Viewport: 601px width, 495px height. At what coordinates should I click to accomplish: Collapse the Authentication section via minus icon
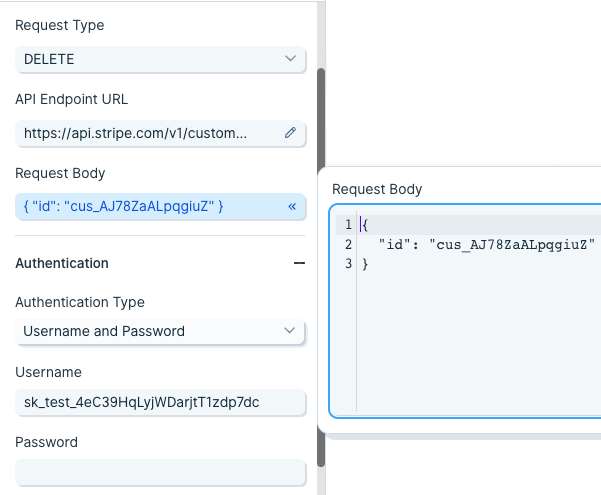pyautogui.click(x=299, y=263)
